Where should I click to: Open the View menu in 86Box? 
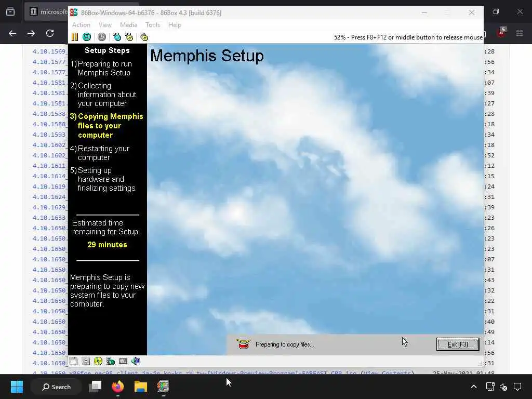click(x=105, y=25)
